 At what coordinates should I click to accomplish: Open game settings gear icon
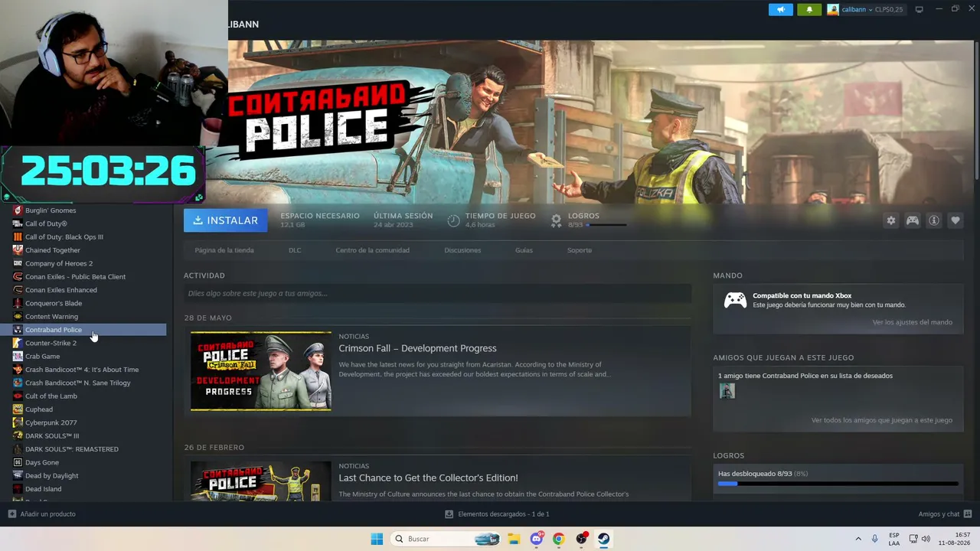pos(890,220)
